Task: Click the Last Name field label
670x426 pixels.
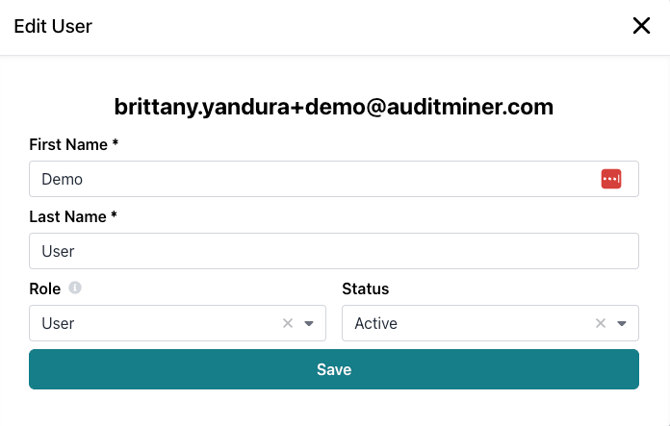Action: tap(68, 217)
